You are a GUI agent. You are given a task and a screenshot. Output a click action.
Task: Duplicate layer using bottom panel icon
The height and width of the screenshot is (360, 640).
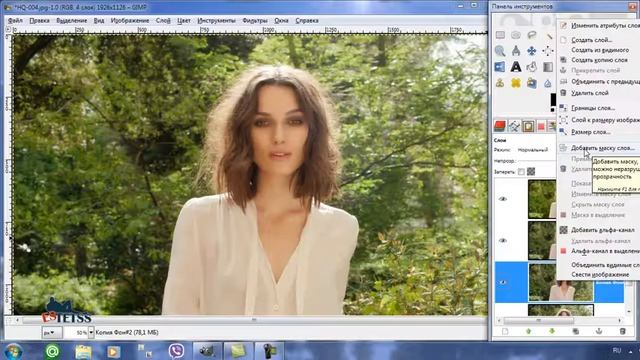click(576, 331)
